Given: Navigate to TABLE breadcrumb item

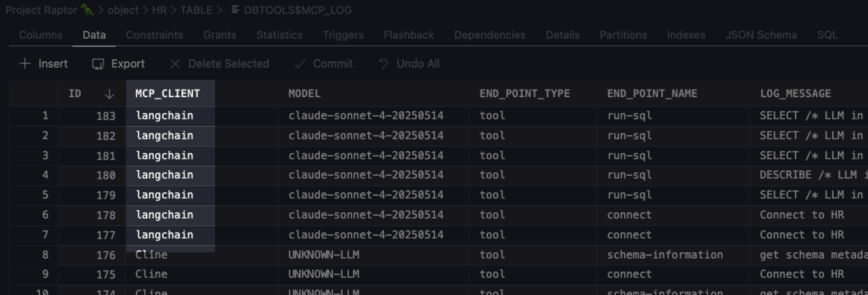Looking at the screenshot, I should point(196,10).
